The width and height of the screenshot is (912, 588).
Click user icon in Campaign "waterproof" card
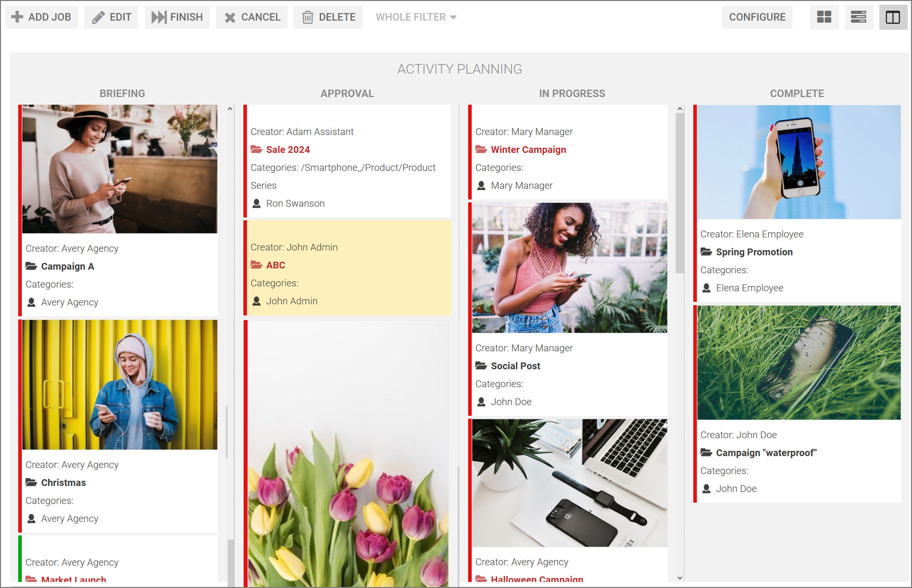(706, 489)
